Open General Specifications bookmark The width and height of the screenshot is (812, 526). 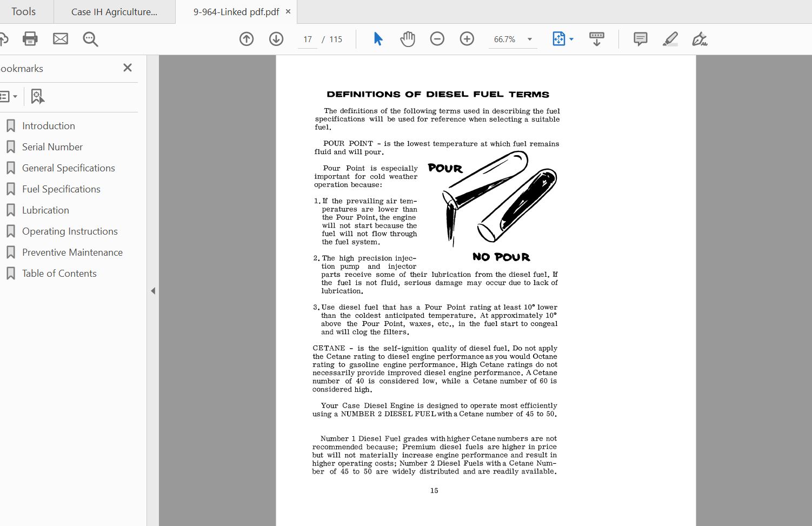pos(68,168)
